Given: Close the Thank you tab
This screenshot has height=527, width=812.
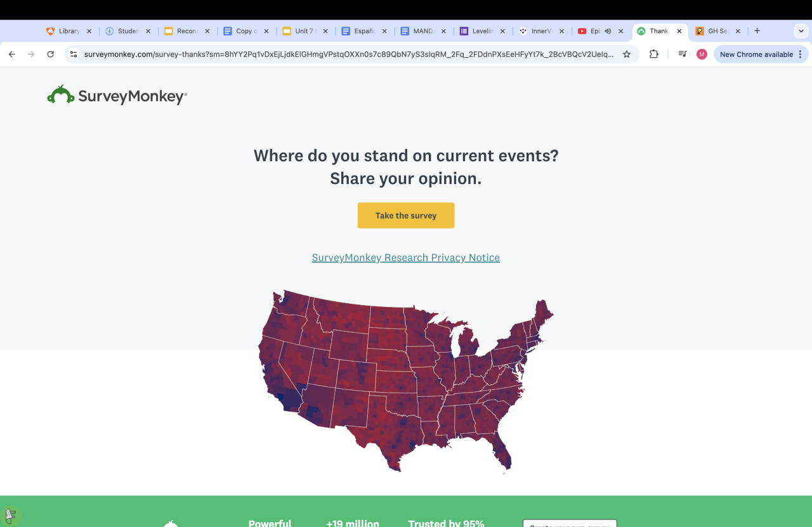Looking at the screenshot, I should (x=679, y=31).
